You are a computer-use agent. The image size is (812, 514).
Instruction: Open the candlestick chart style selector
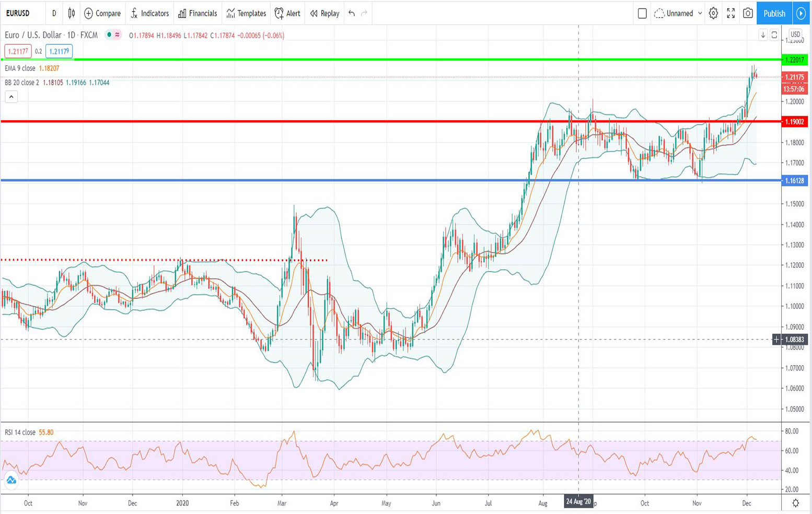coord(72,14)
